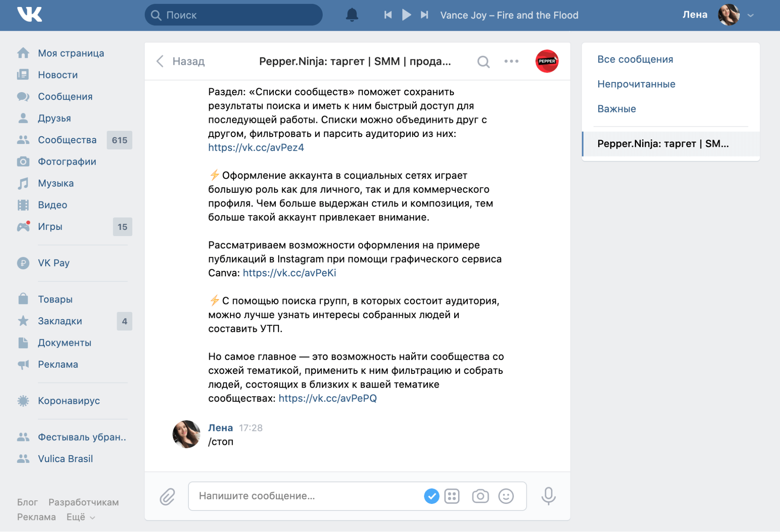Image resolution: width=780 pixels, height=532 pixels.
Task: Play the Vance Joy track
Action: point(406,15)
